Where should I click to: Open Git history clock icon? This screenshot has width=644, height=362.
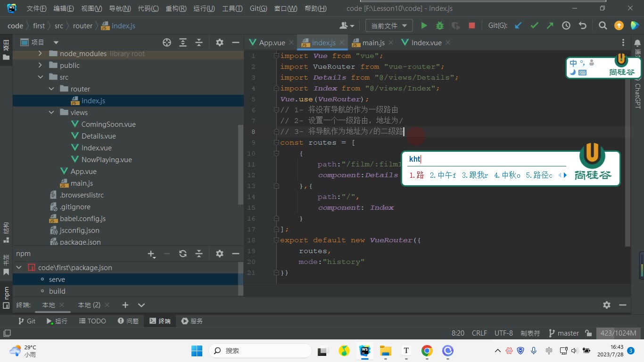(566, 25)
